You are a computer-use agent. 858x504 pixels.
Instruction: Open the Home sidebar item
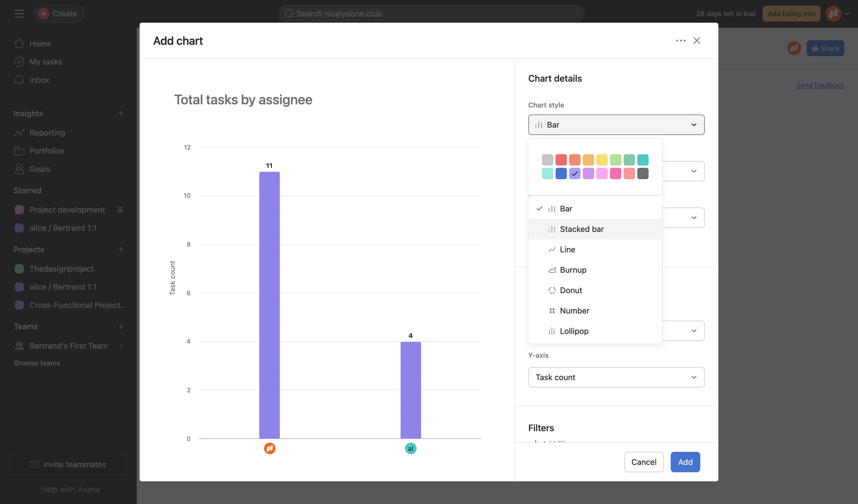click(68, 44)
